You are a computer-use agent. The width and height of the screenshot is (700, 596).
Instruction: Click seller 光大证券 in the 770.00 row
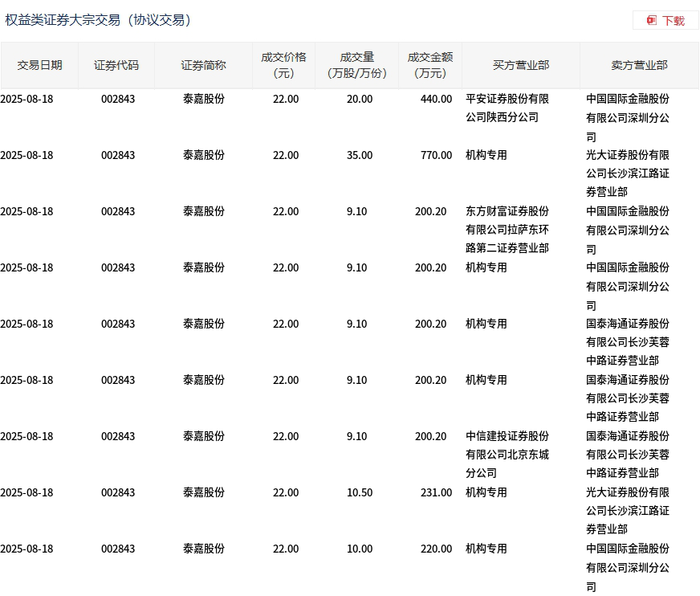pyautogui.click(x=628, y=174)
